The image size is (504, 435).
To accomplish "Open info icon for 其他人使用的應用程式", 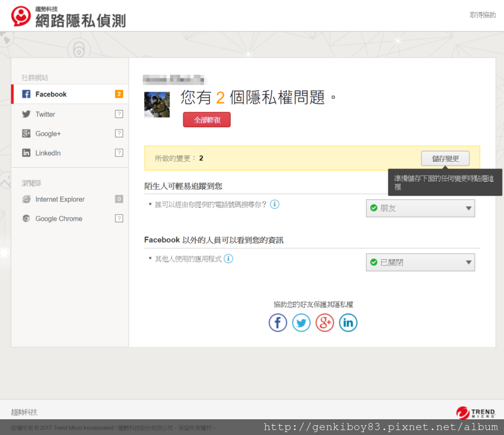I will point(228,258).
